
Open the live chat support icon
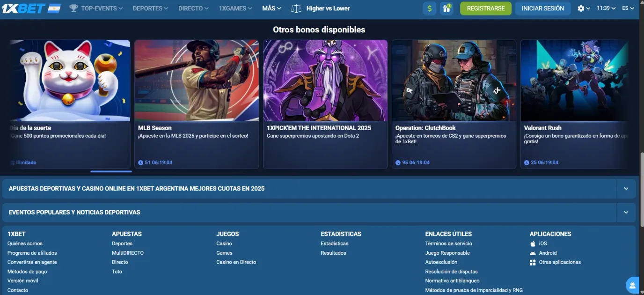click(x=633, y=284)
